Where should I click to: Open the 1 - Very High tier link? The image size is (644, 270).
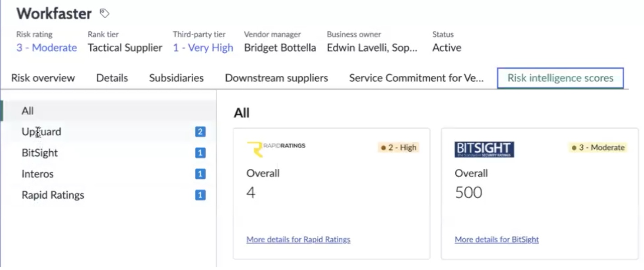[203, 48]
